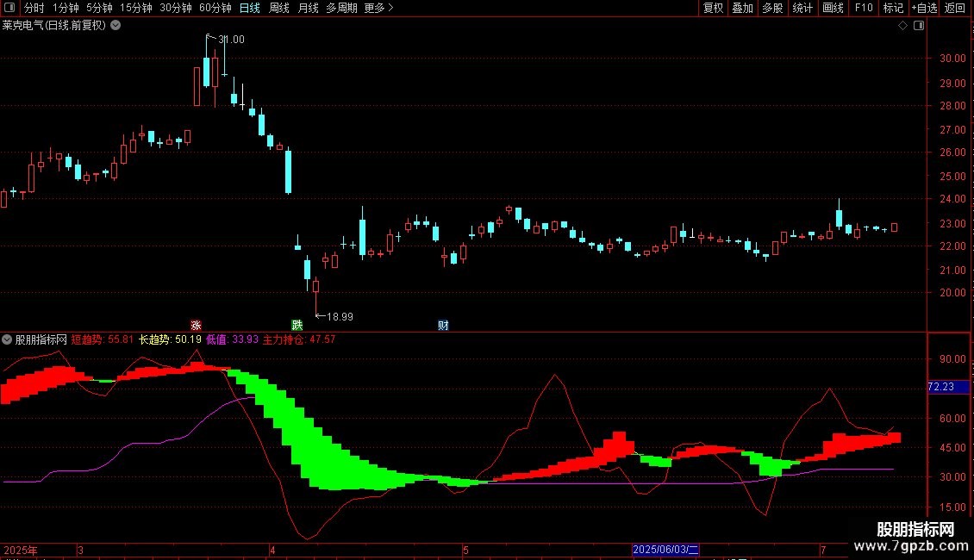974x560 pixels.
Task: Expand the 莱克电气 chart title dropdown
Action: 116,26
